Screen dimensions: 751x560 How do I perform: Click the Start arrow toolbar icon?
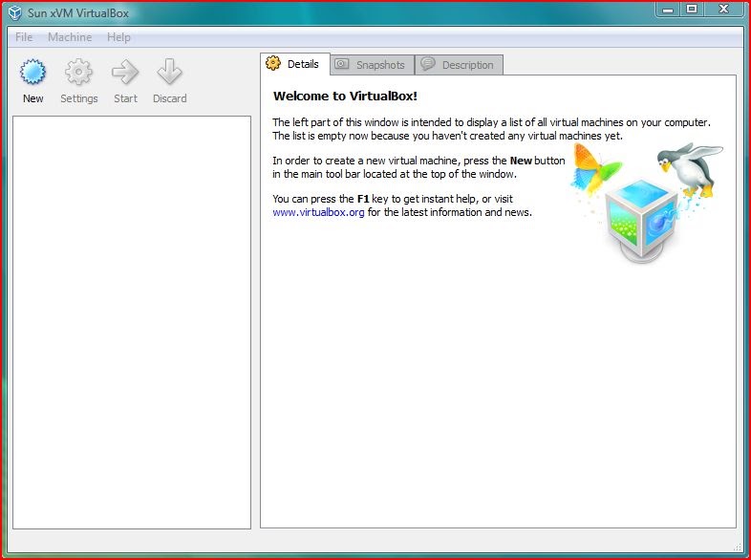(125, 73)
